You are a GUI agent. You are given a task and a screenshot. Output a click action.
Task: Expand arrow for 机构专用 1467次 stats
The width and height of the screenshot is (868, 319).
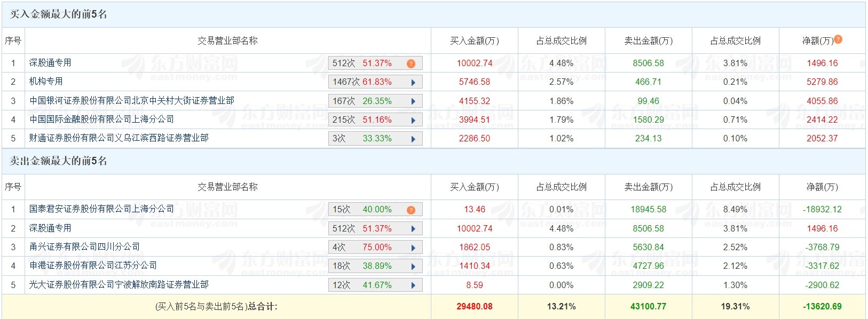click(413, 82)
